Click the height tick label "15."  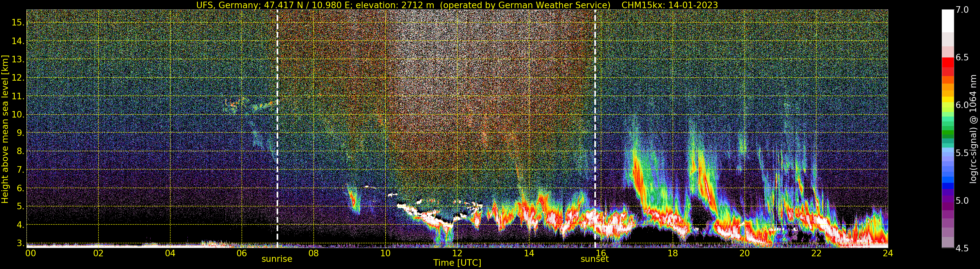(18, 23)
